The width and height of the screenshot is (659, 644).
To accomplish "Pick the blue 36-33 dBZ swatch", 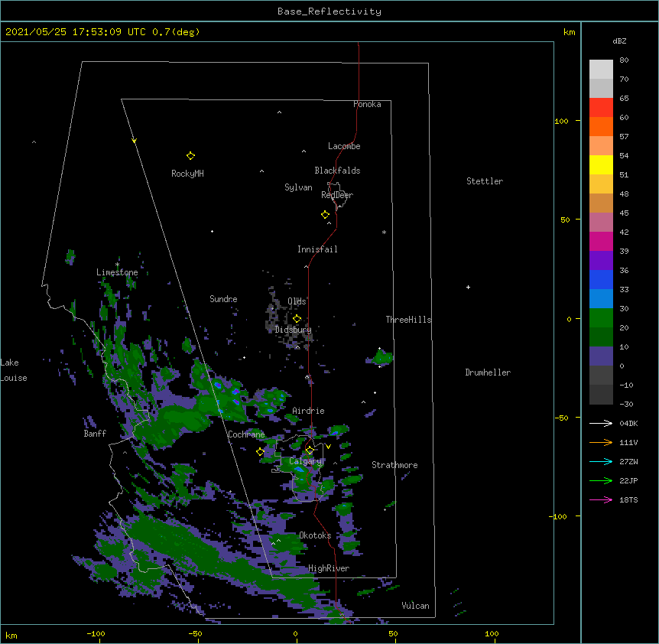I will [601, 279].
